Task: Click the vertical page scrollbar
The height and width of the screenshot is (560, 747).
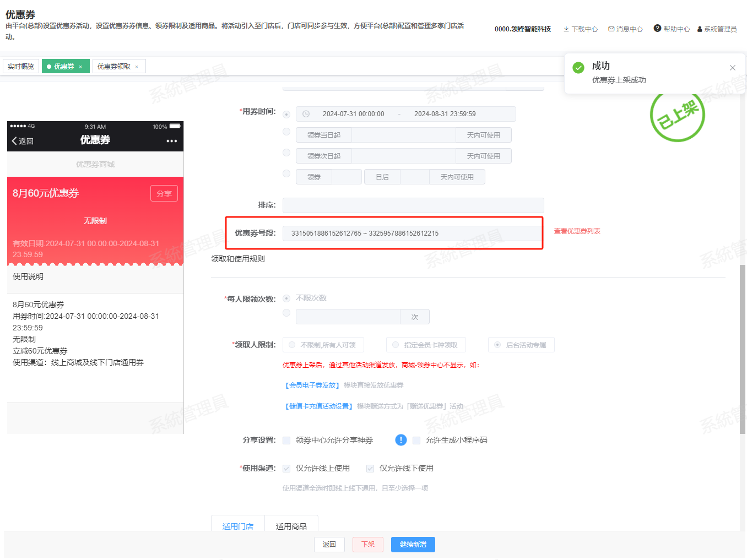Action: pos(743,349)
